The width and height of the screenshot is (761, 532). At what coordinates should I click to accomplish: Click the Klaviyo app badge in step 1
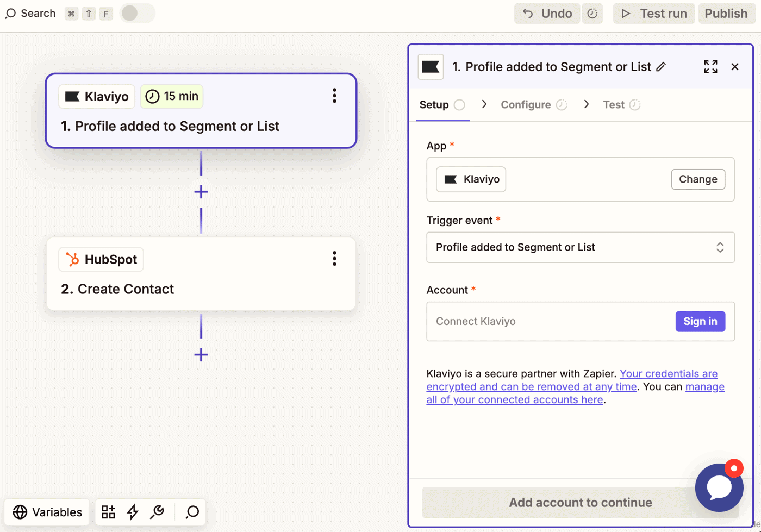pyautogui.click(x=97, y=97)
